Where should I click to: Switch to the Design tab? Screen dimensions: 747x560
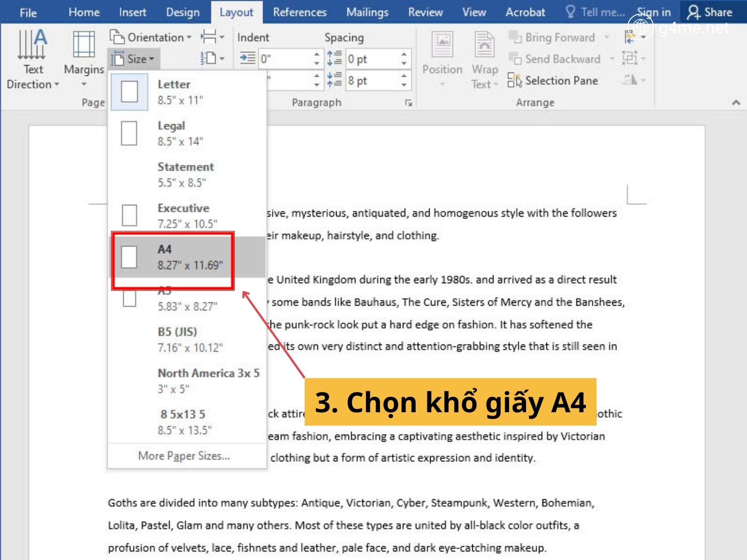[182, 12]
